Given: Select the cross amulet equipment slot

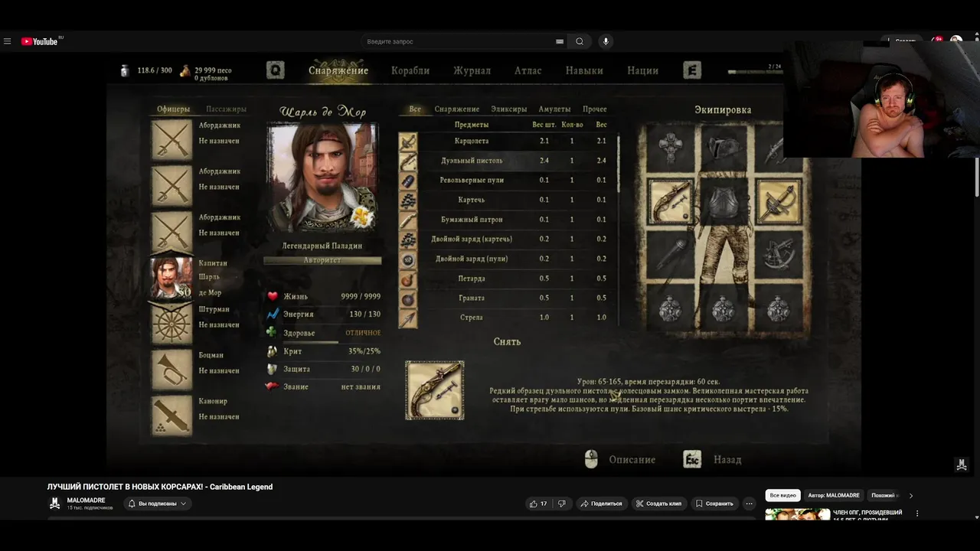Looking at the screenshot, I should pos(670,146).
